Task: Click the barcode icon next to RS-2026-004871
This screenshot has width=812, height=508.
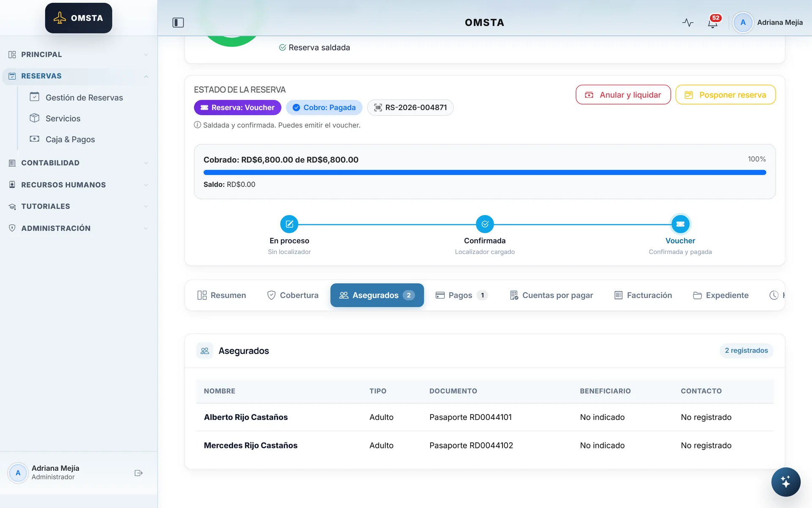Action: click(378, 108)
